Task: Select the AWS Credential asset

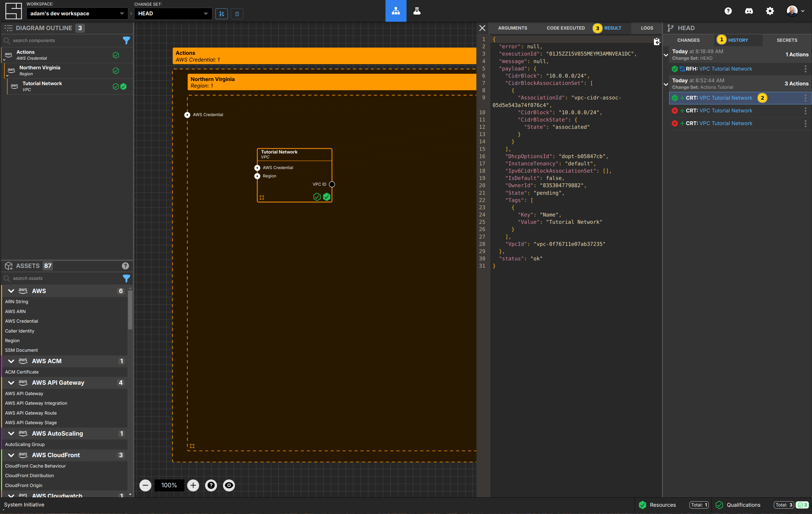Action: [x=22, y=321]
